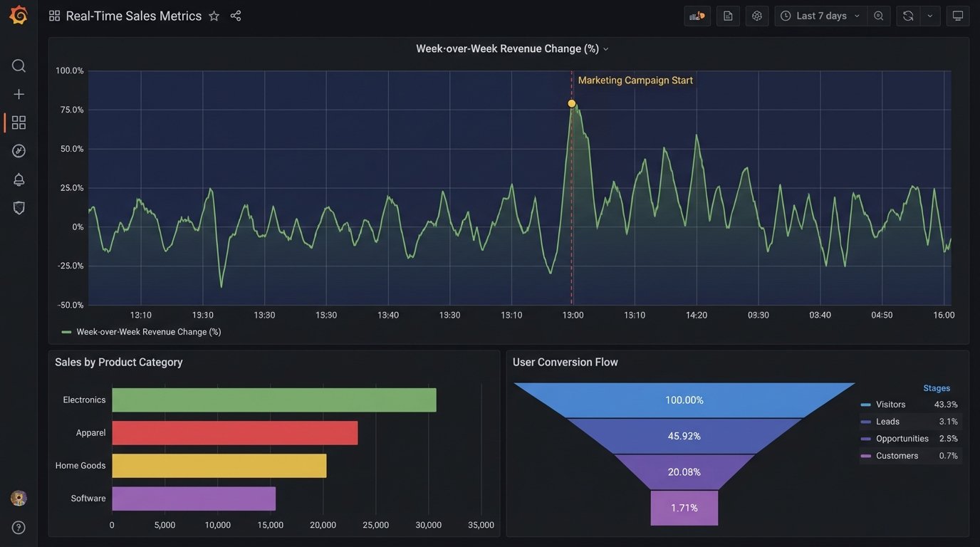Select the Explore compass icon
The image size is (980, 547).
[x=18, y=150]
